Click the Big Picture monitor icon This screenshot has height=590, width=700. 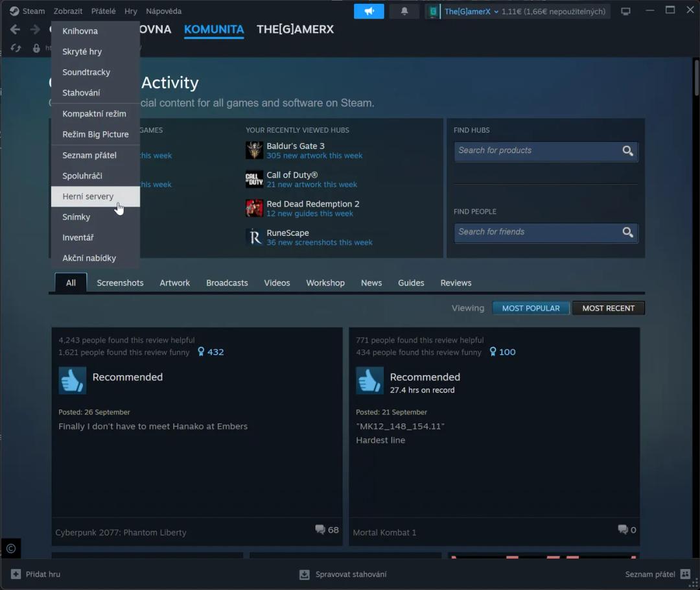pyautogui.click(x=625, y=11)
